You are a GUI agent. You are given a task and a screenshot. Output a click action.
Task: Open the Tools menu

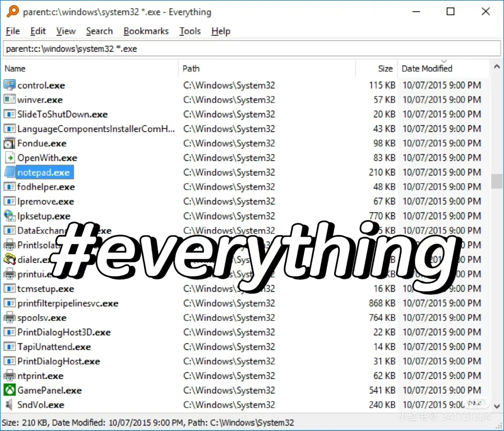[190, 31]
